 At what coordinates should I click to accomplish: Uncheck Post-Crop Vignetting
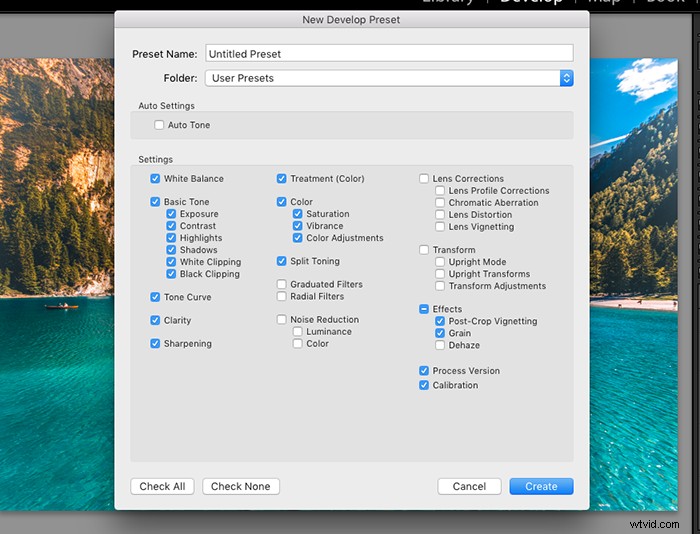pos(440,321)
